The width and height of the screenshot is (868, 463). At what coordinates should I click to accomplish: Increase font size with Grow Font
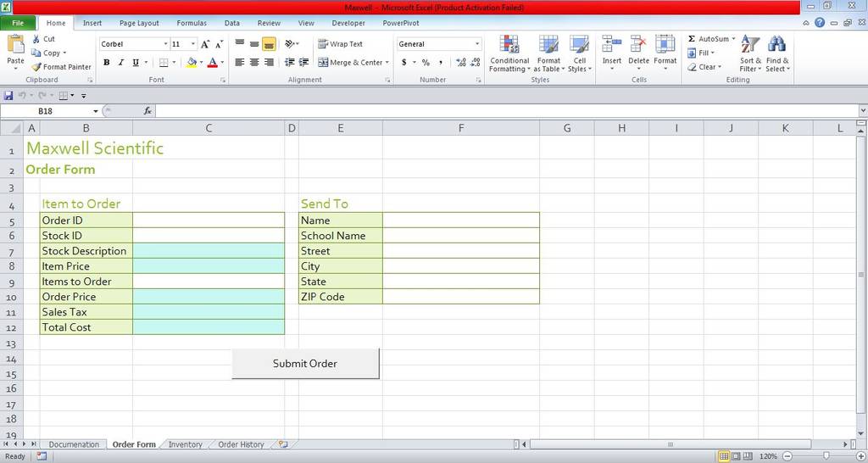[205, 44]
